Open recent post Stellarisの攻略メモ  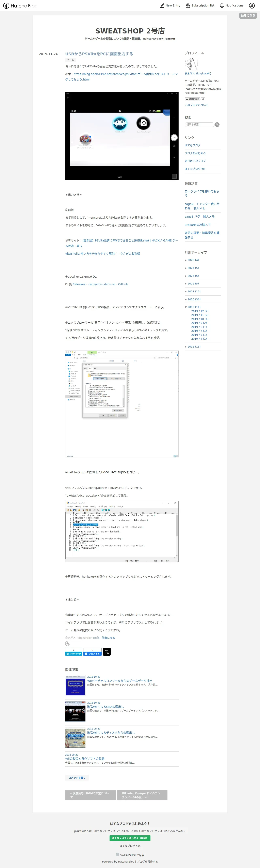pyautogui.click(x=198, y=225)
